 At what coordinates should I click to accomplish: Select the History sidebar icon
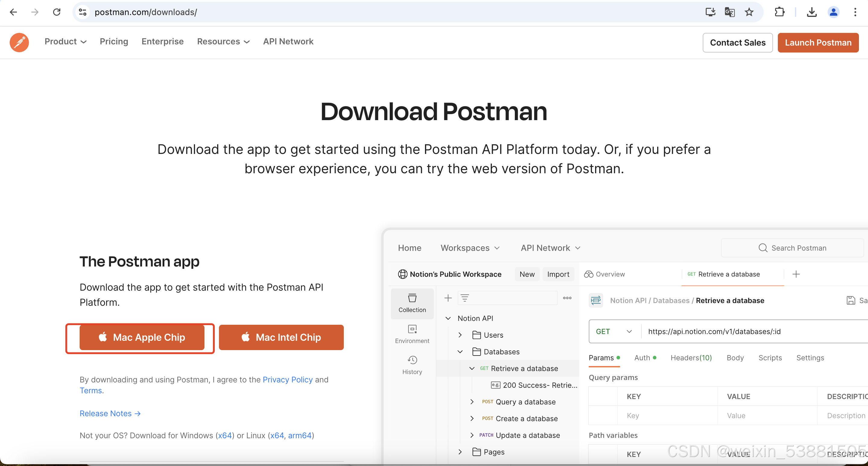pos(412,365)
